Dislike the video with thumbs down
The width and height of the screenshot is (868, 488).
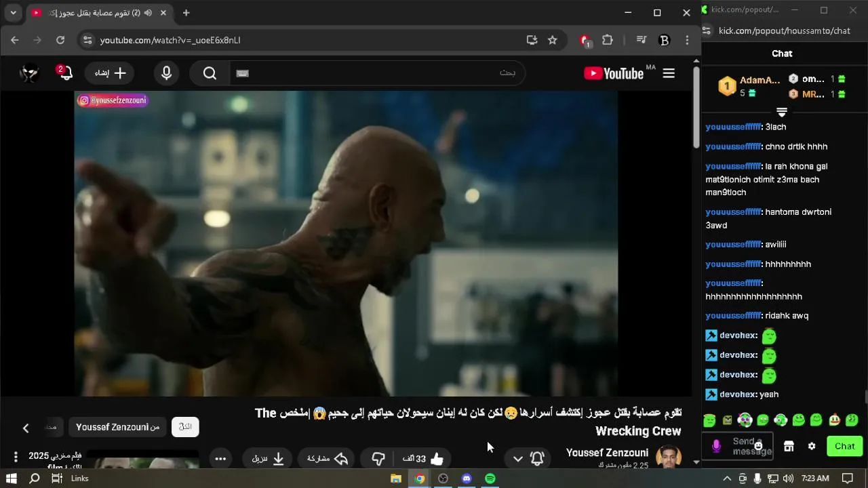pos(378,459)
